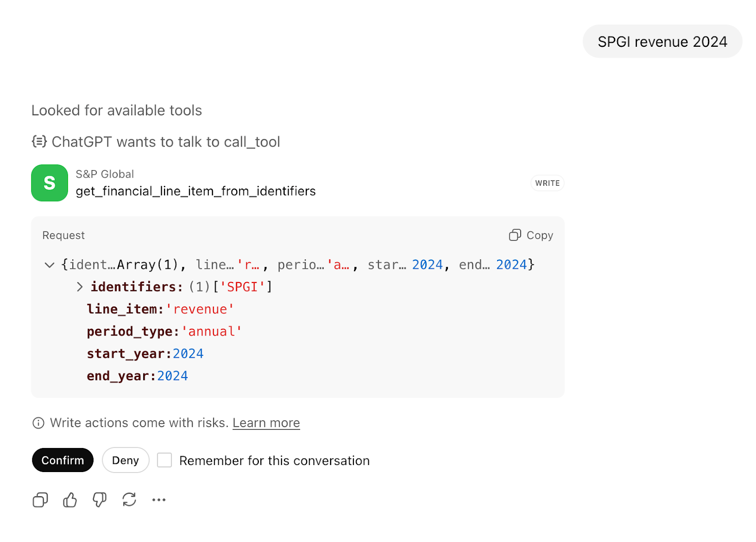Give a thumbs up to the response
The height and width of the screenshot is (542, 756).
[70, 500]
